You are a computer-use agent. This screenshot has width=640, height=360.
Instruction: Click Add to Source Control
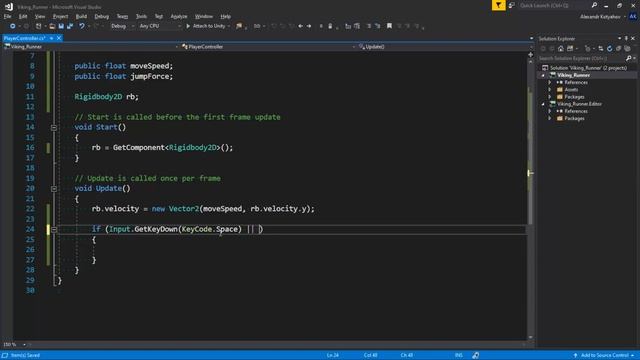pos(604,355)
